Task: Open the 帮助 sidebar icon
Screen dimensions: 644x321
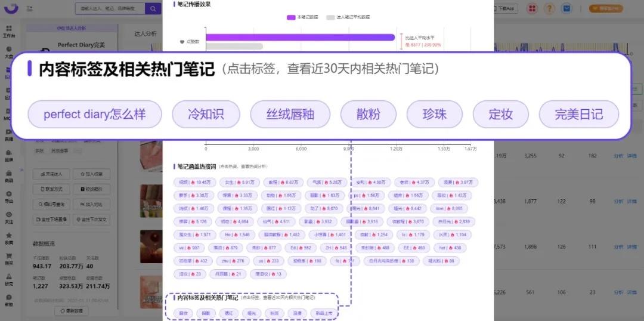Action: pos(8,301)
